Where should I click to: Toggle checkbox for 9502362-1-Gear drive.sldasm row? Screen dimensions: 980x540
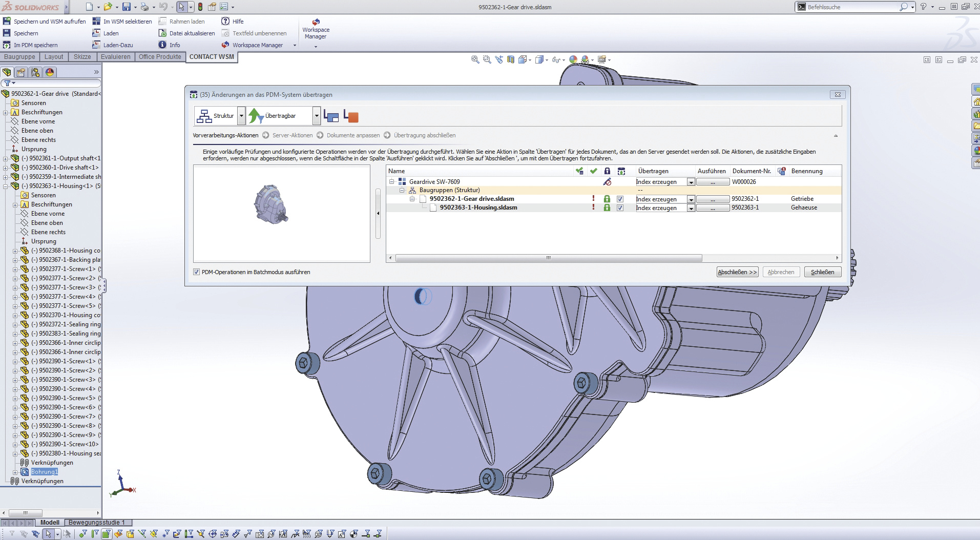click(x=620, y=199)
